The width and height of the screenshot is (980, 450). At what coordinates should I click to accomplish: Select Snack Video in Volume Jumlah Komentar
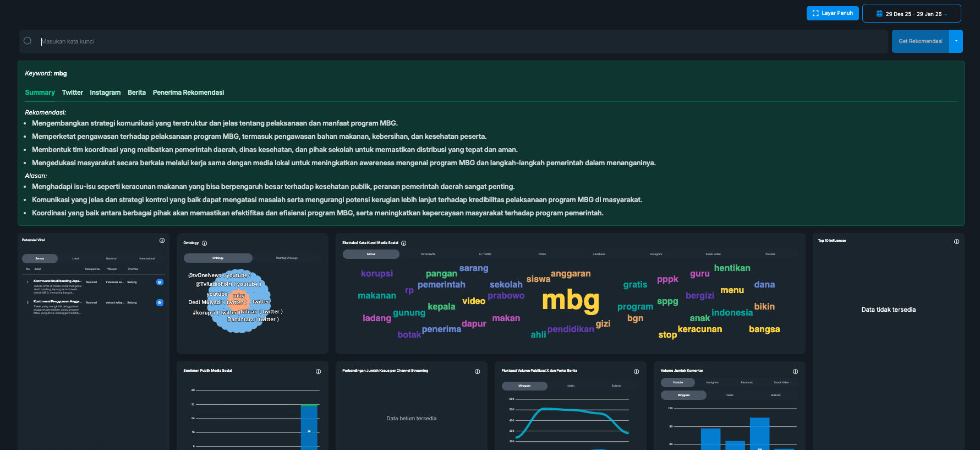pos(781,382)
